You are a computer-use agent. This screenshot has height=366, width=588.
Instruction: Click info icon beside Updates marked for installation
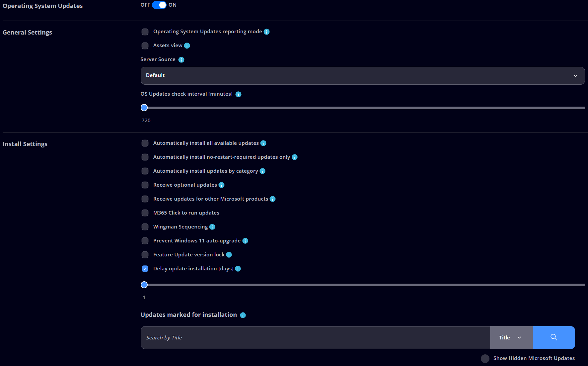(x=243, y=315)
